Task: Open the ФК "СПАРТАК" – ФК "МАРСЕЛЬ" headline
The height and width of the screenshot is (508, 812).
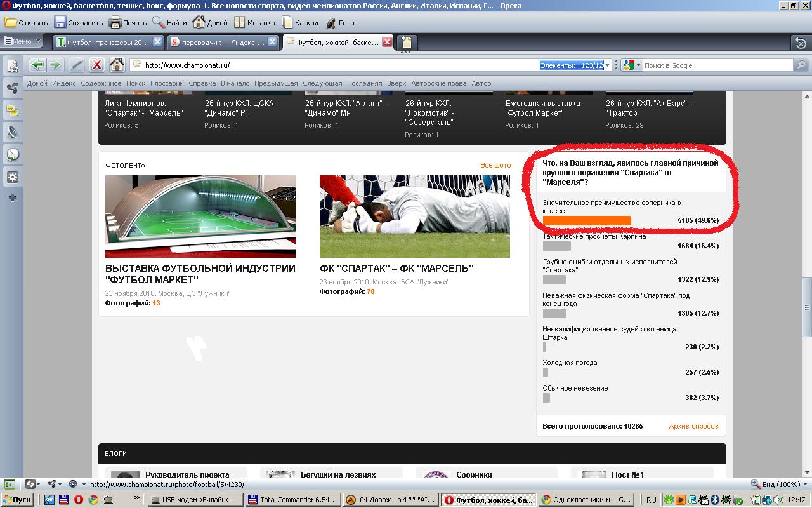Action: coord(396,268)
